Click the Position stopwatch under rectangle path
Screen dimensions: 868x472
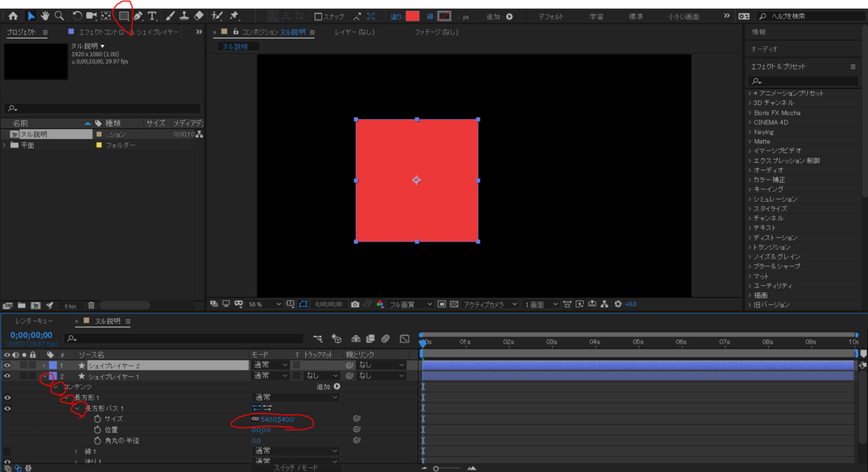click(x=97, y=430)
